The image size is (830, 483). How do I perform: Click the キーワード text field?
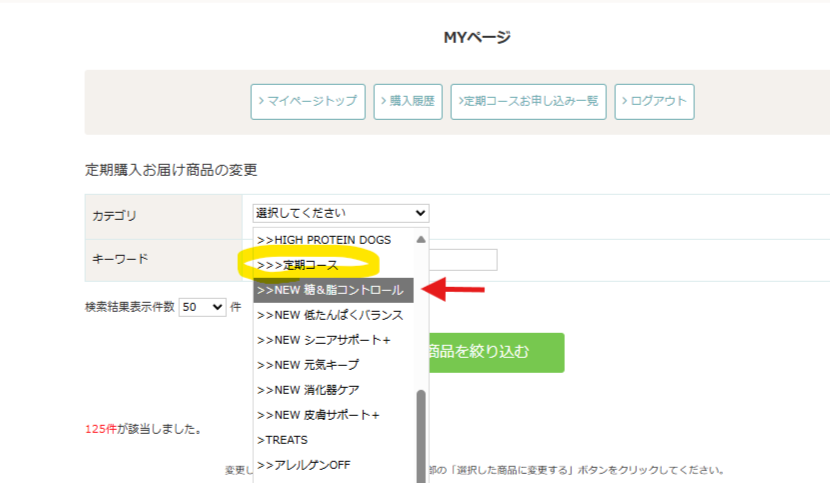pyautogui.click(x=465, y=260)
